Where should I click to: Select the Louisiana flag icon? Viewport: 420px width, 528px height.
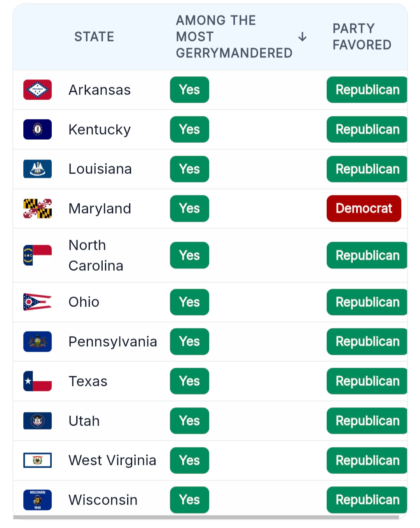click(37, 169)
